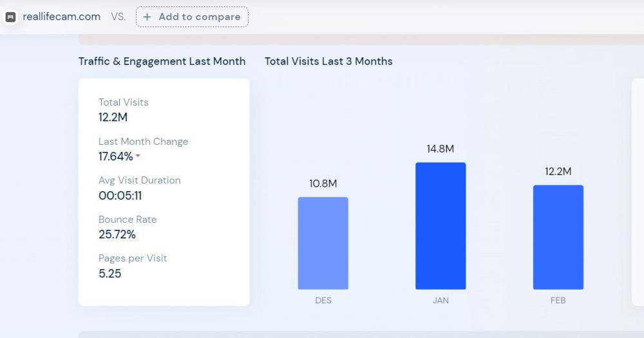The image size is (644, 338).
Task: Click the 12.2M label above the FEB bar
Action: point(558,171)
